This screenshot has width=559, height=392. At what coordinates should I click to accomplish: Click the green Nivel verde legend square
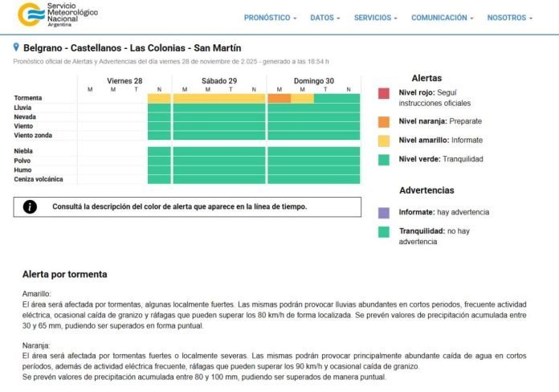(384, 159)
